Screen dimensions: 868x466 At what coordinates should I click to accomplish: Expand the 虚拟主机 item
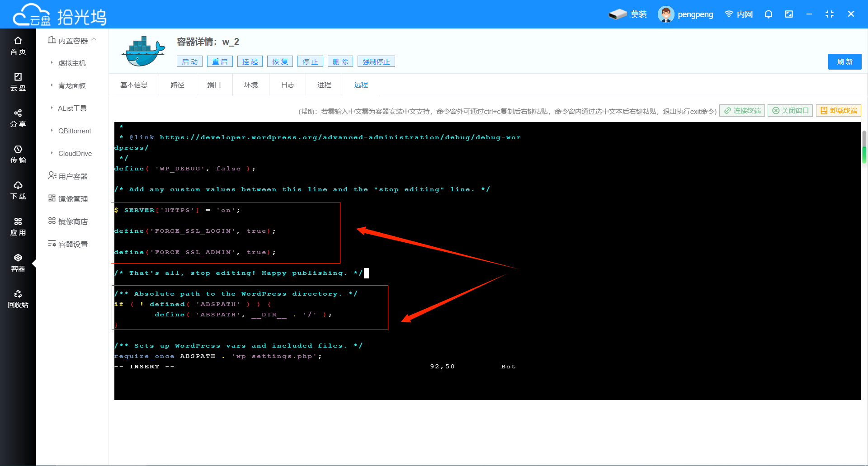click(72, 63)
